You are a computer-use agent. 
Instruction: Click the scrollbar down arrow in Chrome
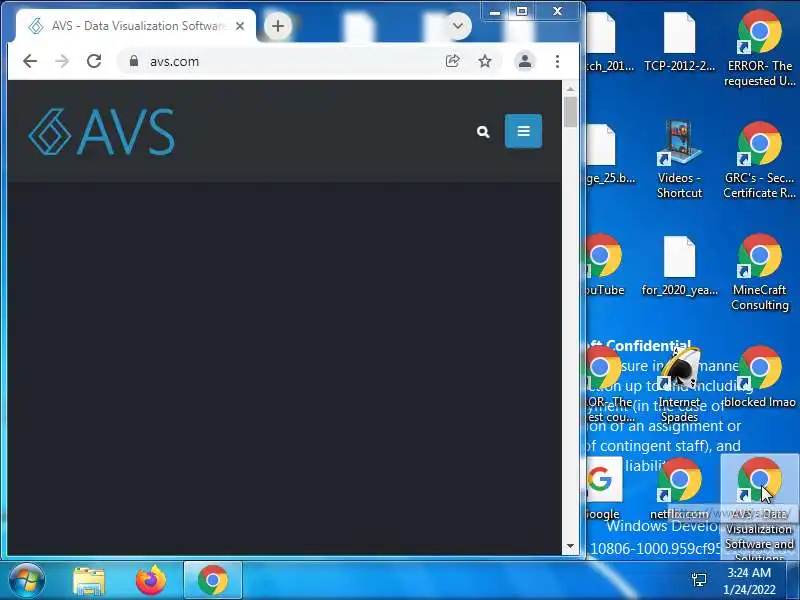pyautogui.click(x=570, y=546)
